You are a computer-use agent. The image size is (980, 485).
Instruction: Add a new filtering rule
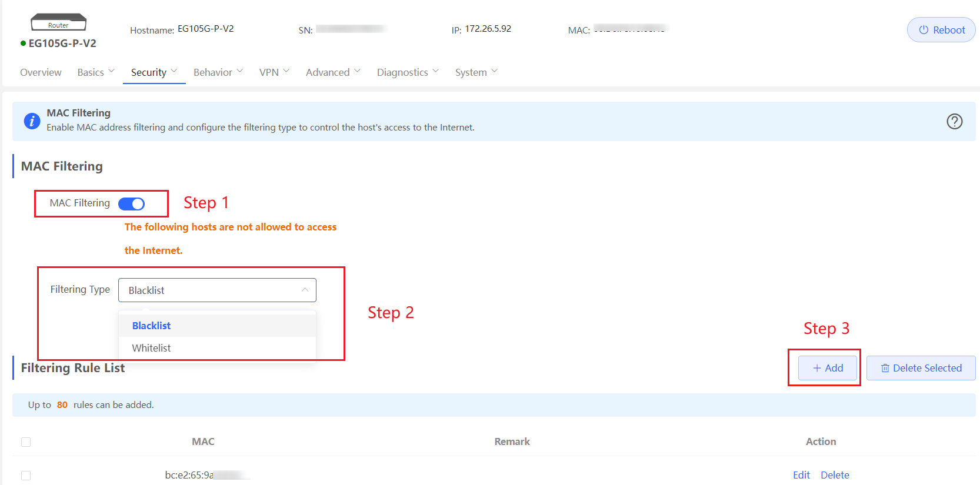coord(827,368)
